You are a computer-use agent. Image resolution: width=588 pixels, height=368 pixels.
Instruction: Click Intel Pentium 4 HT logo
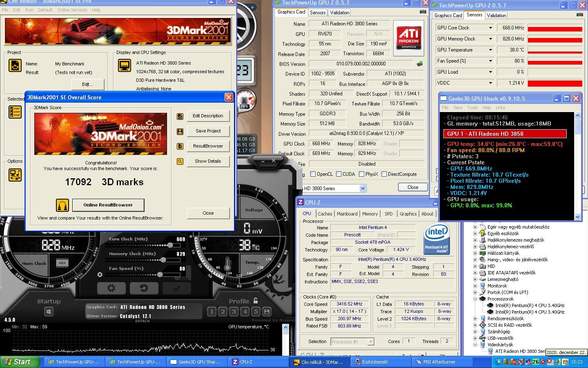[437, 239]
